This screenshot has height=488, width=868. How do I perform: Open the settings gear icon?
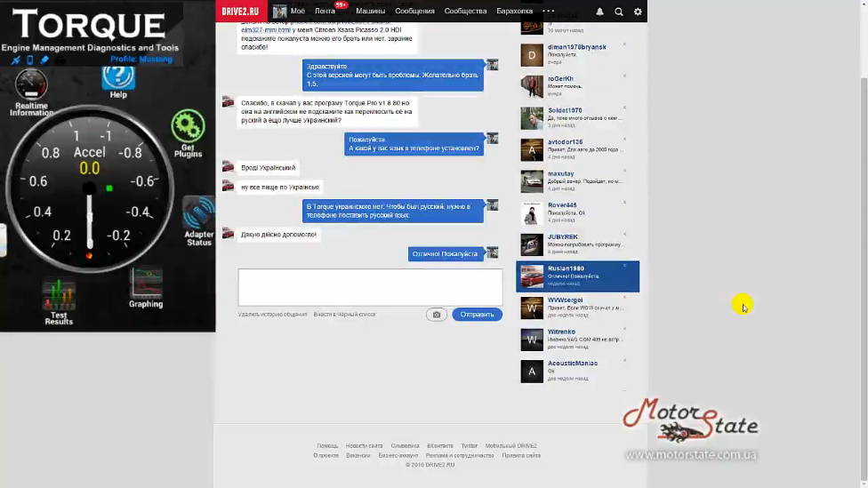[638, 12]
